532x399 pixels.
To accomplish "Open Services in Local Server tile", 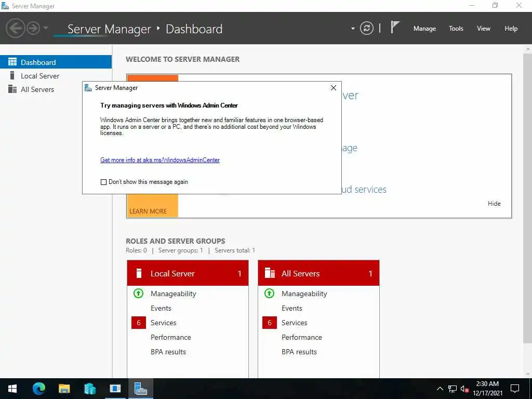I will pyautogui.click(x=164, y=323).
